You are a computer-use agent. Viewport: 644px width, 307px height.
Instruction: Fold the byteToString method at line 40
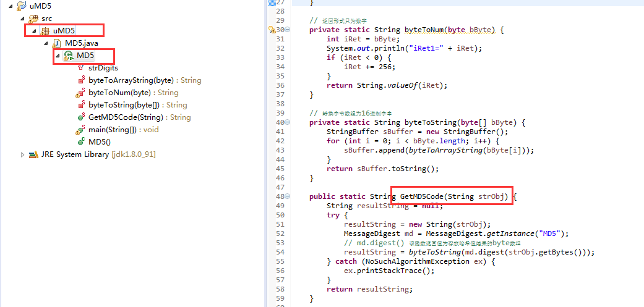tap(288, 122)
